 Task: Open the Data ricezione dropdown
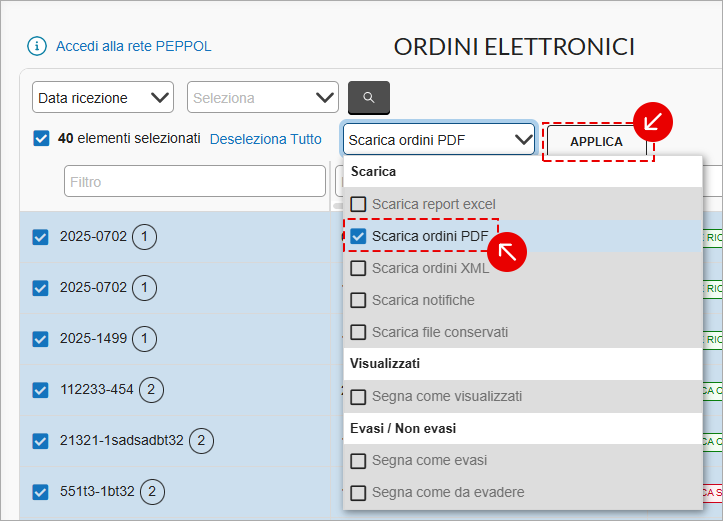(x=103, y=97)
